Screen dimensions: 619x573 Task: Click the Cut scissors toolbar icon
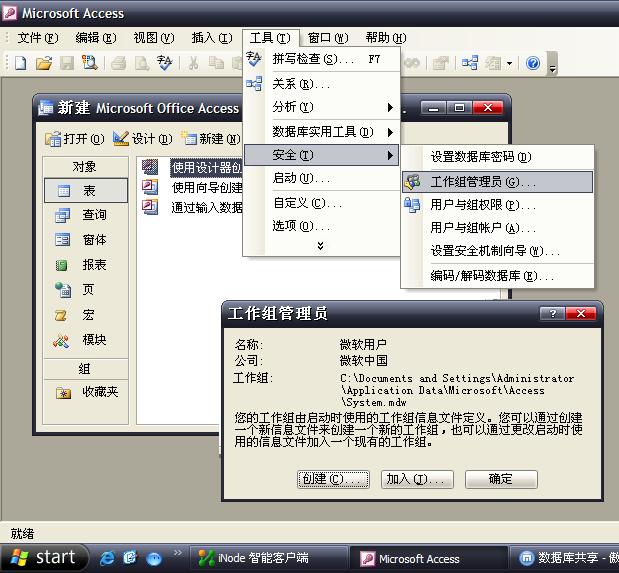click(x=193, y=63)
